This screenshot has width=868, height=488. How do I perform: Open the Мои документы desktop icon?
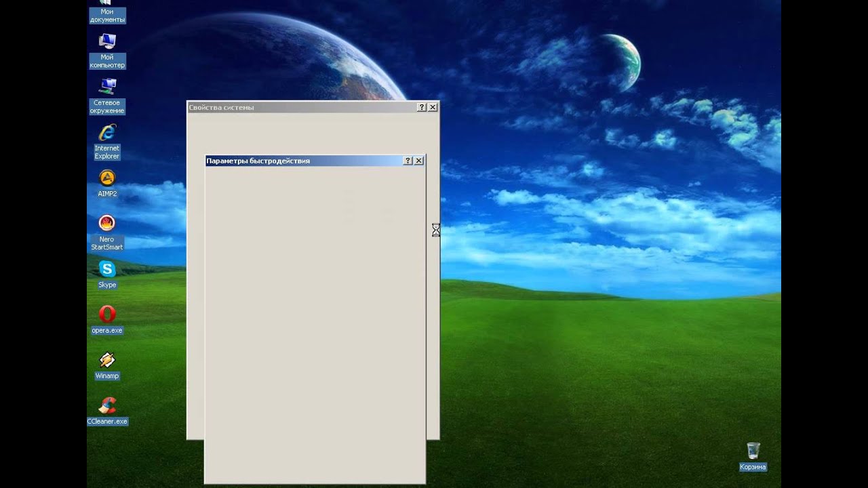(107, 12)
